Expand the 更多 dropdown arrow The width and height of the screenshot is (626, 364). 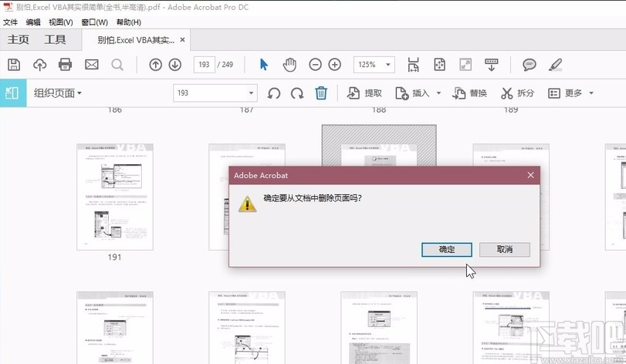tap(591, 93)
